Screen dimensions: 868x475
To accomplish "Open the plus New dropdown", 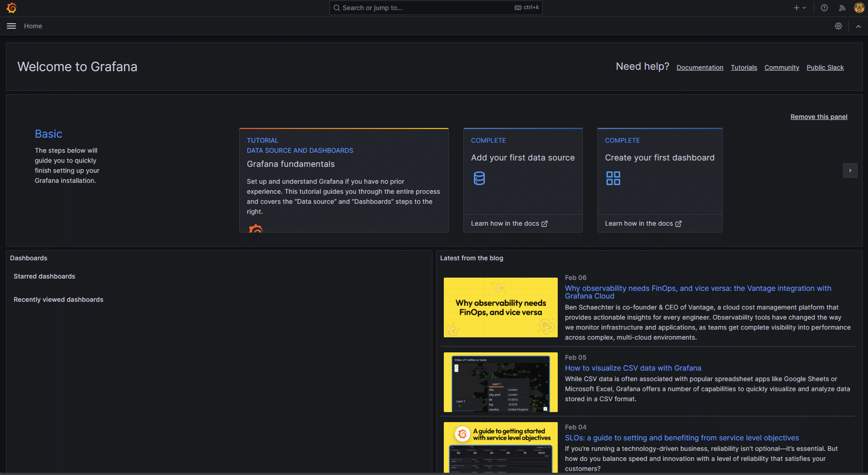I will tap(800, 8).
